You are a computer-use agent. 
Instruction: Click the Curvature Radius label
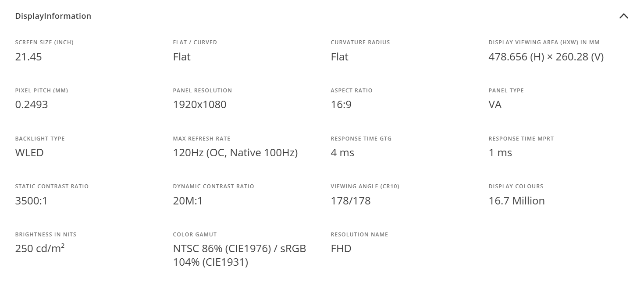pos(360,42)
